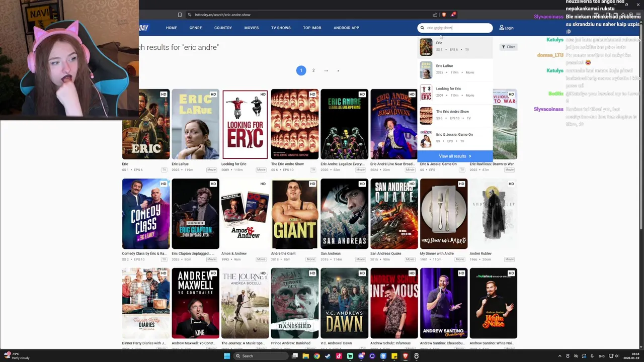Open Eric Andre: Legalize Everything poster
644x362 pixels.
pyautogui.click(x=344, y=124)
